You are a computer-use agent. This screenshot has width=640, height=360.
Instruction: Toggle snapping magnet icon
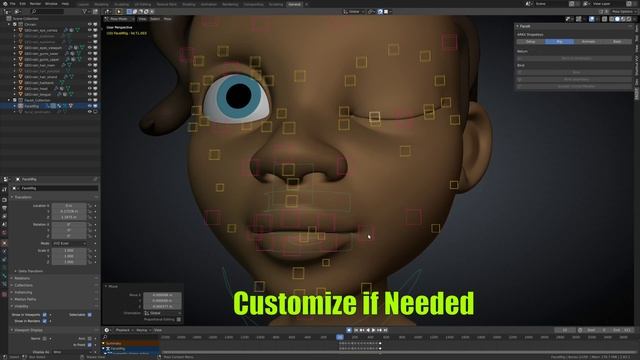coord(380,12)
